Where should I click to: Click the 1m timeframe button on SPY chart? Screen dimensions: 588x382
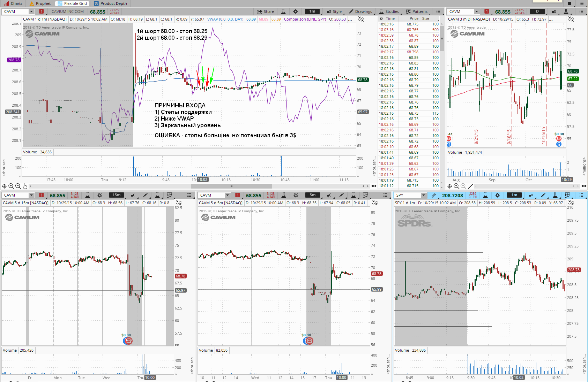[x=514, y=195]
